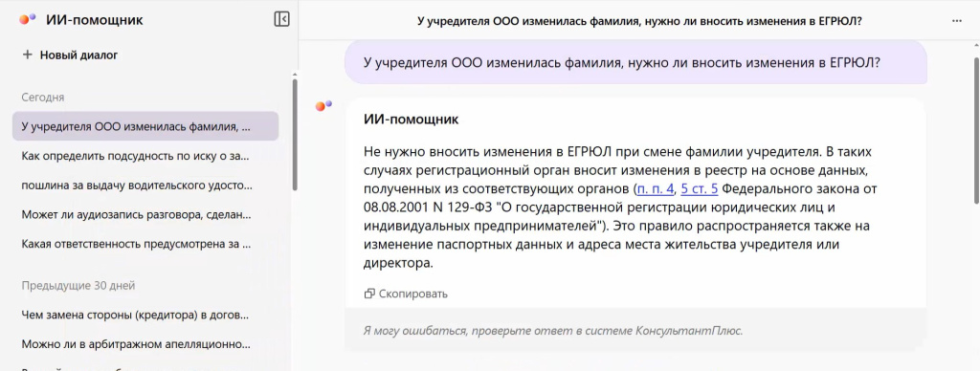This screenshot has height=371, width=980.
Task: Click the bold 'ИИ-помощник' name in the answer
Action: click(412, 120)
